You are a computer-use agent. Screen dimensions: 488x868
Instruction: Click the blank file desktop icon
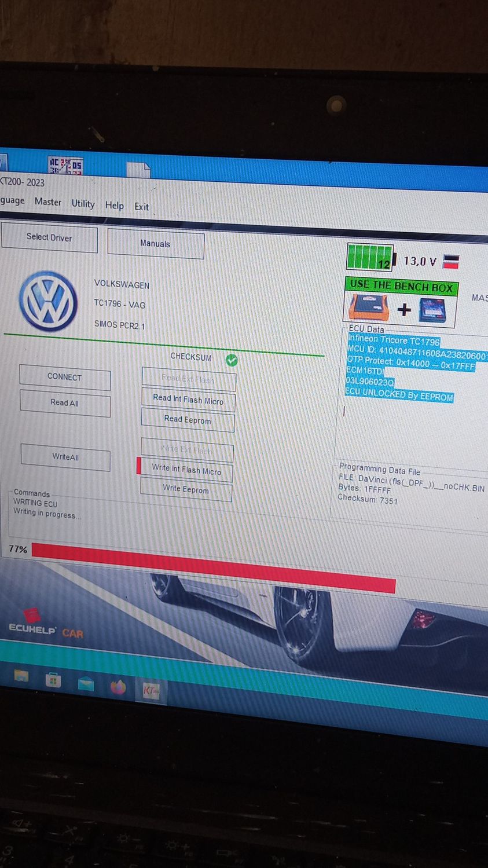coord(139,170)
